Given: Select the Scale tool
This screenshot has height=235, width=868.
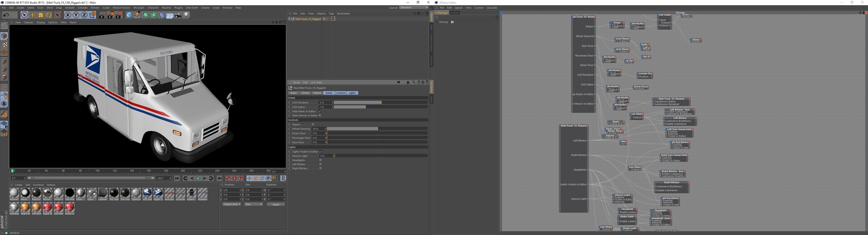Looking at the screenshot, I should [x=41, y=15].
